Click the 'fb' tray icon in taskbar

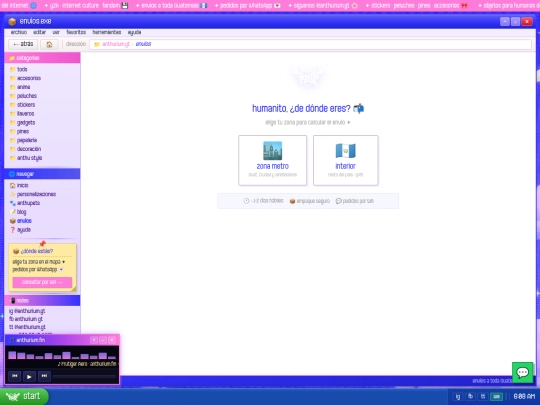pos(470,396)
